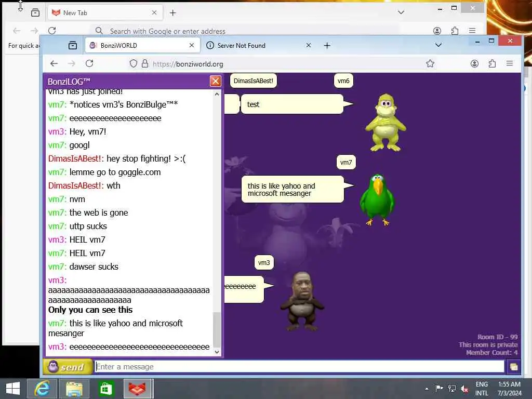532x399 pixels.
Task: Click the DimasIsABest! name tag
Action: pyautogui.click(x=254, y=81)
